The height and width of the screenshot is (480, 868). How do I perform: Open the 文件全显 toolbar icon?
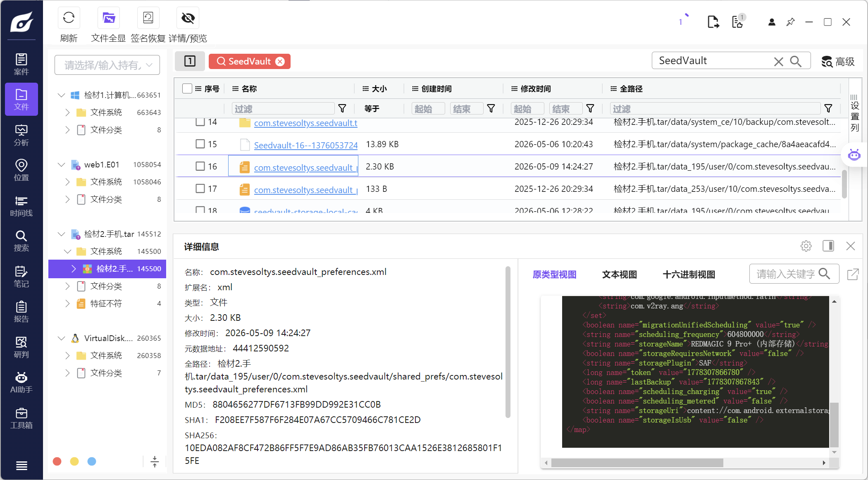(109, 18)
